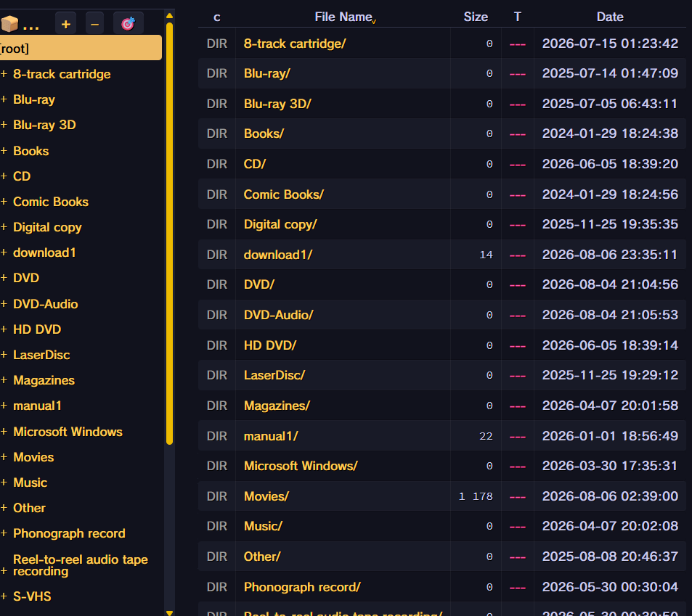Expand the Comic Books tree node
The image size is (692, 616).
pos(4,202)
